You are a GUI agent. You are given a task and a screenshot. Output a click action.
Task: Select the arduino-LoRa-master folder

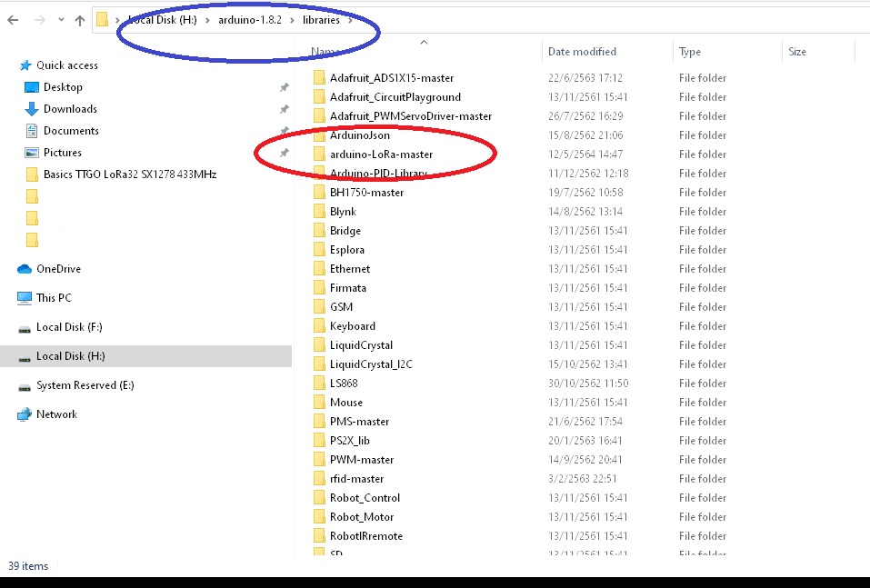381,154
